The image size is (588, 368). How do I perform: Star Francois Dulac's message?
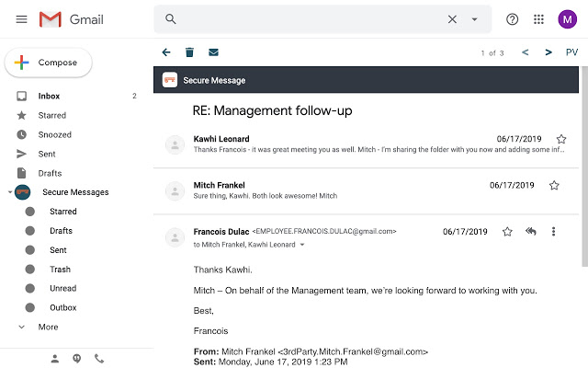pos(507,232)
